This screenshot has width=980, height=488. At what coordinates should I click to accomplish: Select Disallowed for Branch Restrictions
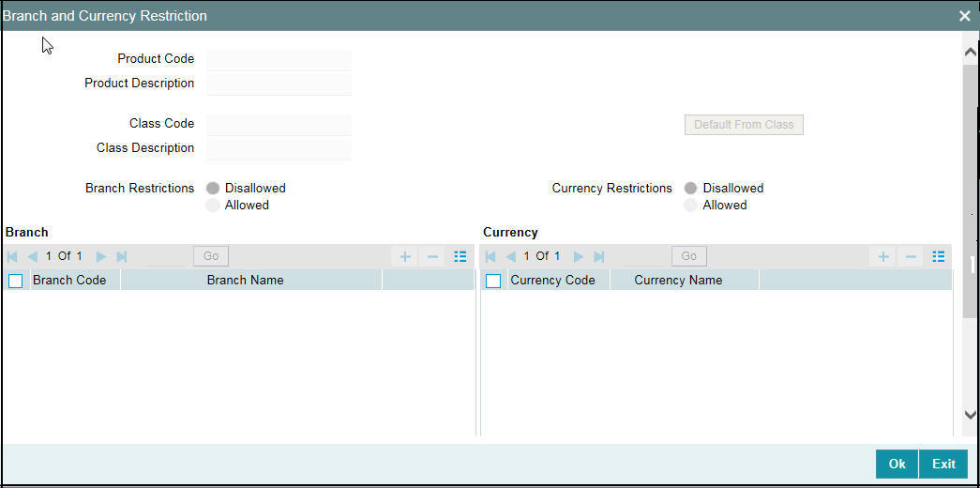pyautogui.click(x=213, y=189)
